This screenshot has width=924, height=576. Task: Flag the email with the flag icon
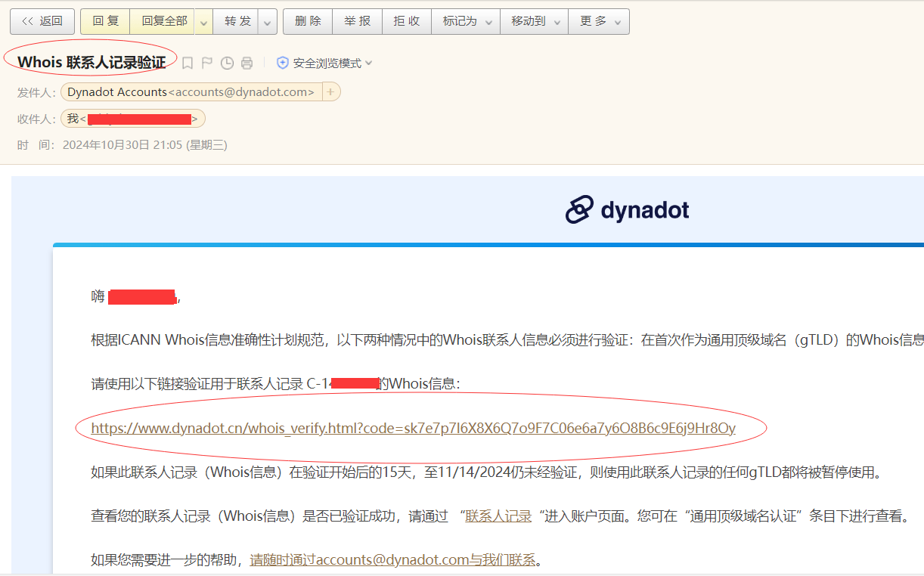coord(206,63)
